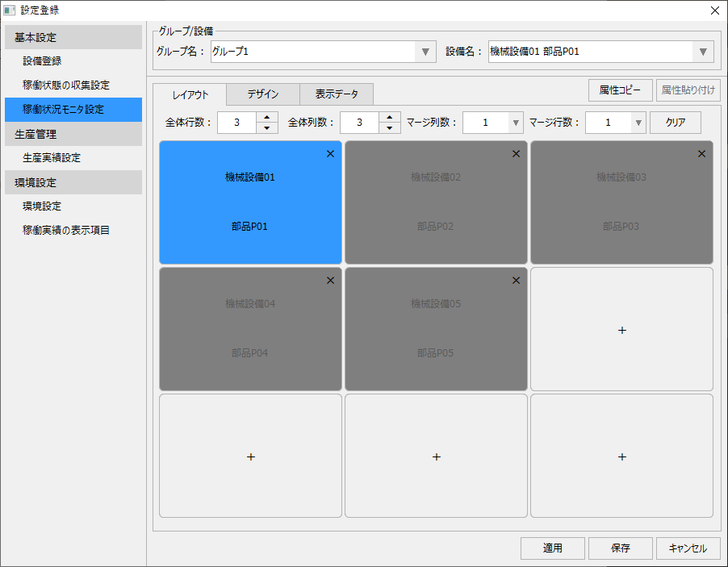
Task: Remove 機械設備01 tile using its × icon
Action: pos(330,153)
